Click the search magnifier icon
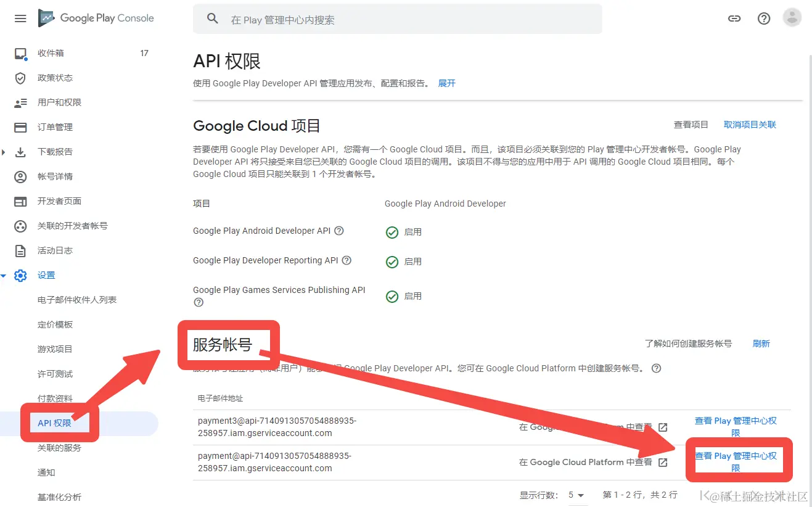The height and width of the screenshot is (507, 812). tap(213, 19)
